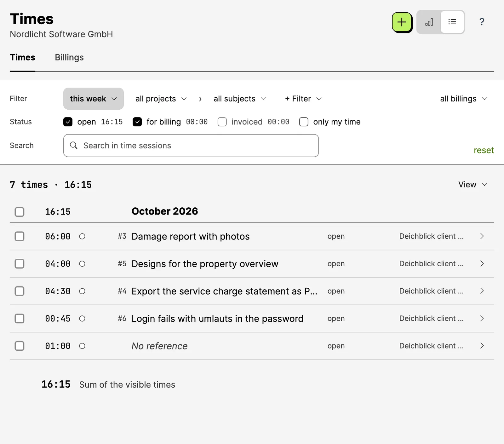Viewport: 504px width, 444px height.
Task: Enable the invoiced status checkbox
Action: (222, 122)
